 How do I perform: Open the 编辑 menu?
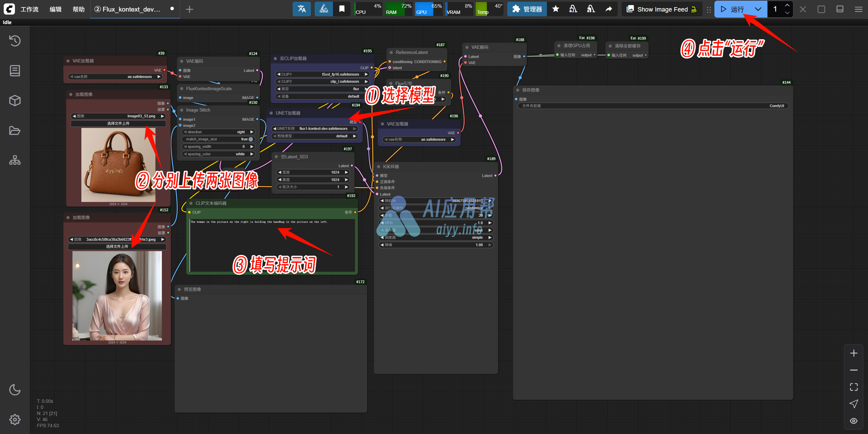56,9
